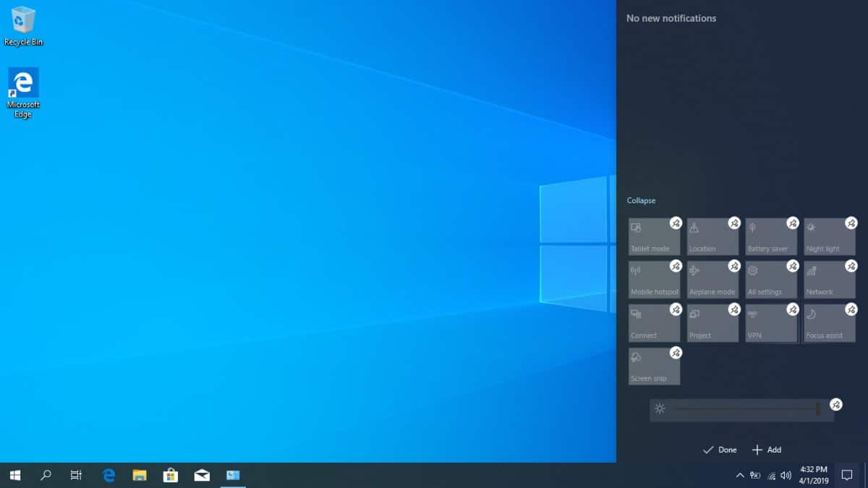The width and height of the screenshot is (868, 488).
Task: Open taskbar Search
Action: click(x=46, y=475)
